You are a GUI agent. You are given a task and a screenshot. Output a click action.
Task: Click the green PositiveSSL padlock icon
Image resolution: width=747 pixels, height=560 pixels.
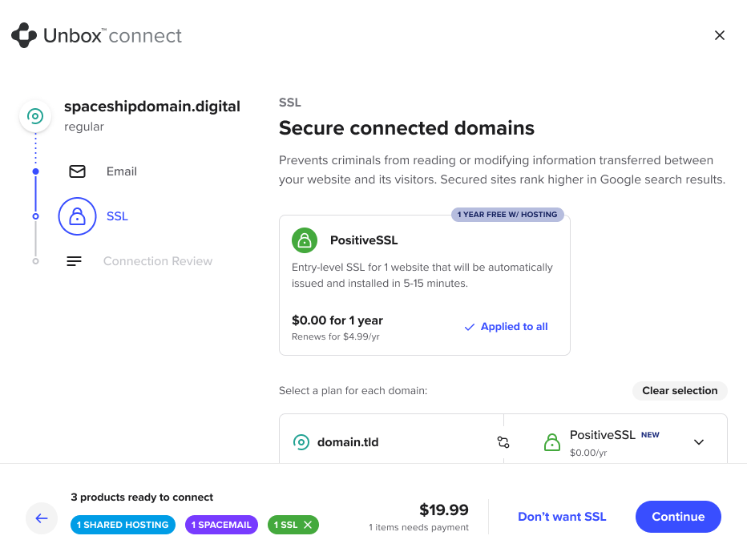pos(306,240)
